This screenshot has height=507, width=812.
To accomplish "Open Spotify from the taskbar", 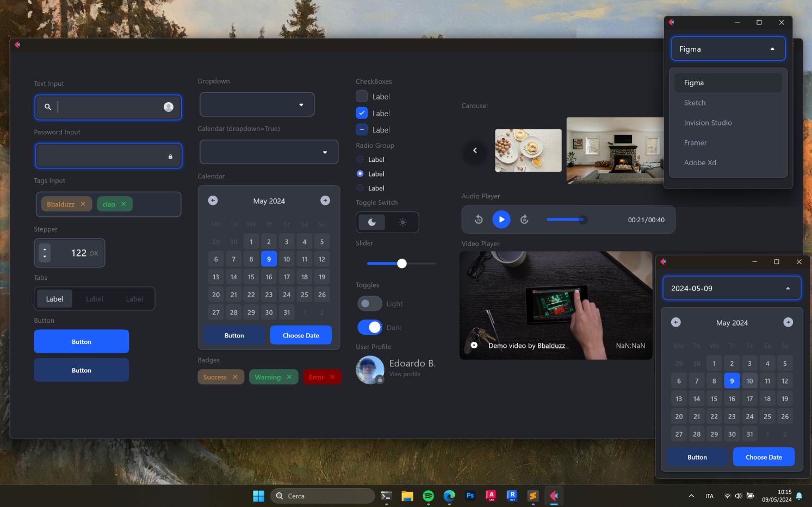I will 428,496.
